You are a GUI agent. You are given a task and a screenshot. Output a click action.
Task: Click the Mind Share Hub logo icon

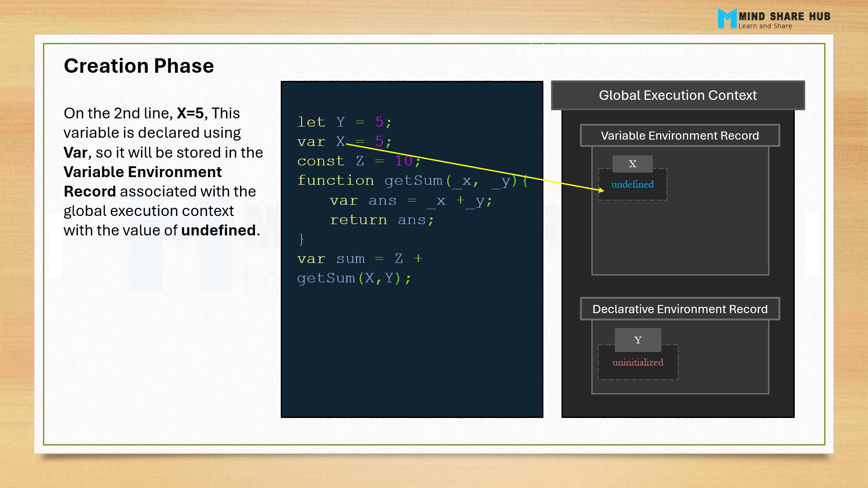pyautogui.click(x=727, y=19)
